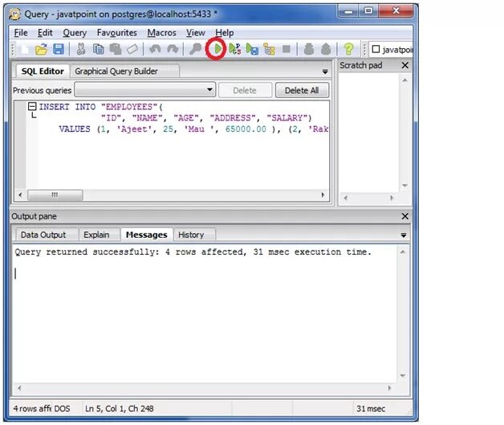Click the Scratch pad scroll down arrow
Image resolution: width=504 pixels, height=425 pixels.
pos(405,186)
